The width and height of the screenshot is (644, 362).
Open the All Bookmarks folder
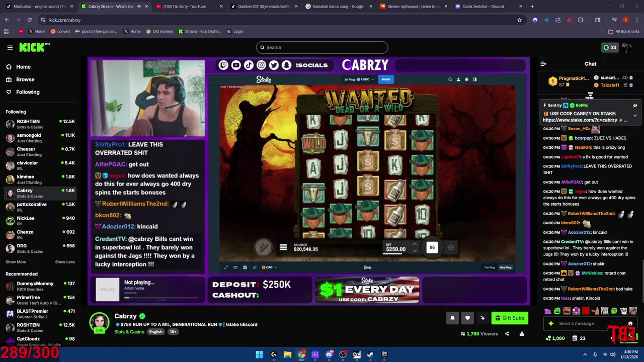[x=623, y=31]
